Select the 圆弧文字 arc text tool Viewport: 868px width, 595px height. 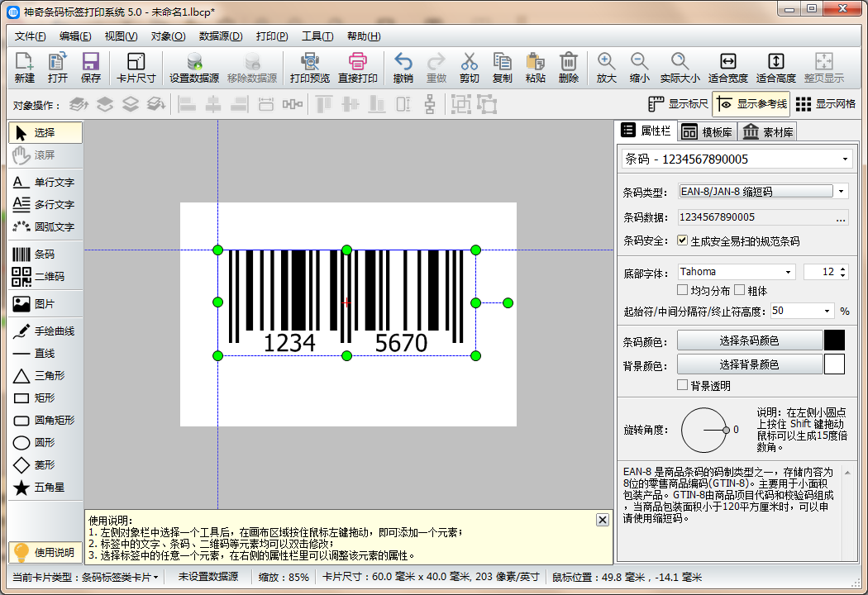pos(45,226)
